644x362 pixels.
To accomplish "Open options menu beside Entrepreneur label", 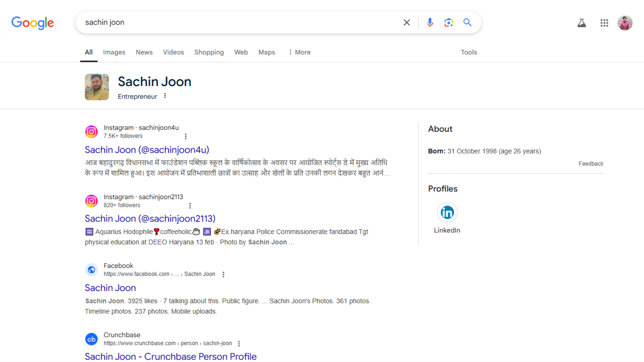I will [165, 96].
